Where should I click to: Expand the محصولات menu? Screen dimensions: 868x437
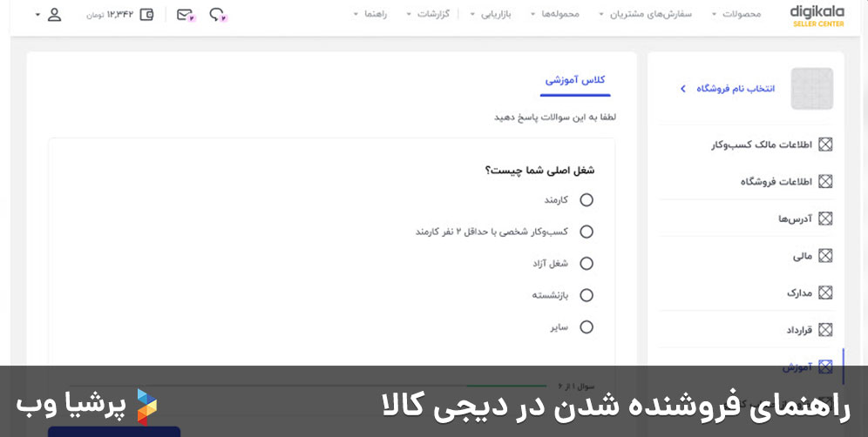click(736, 15)
